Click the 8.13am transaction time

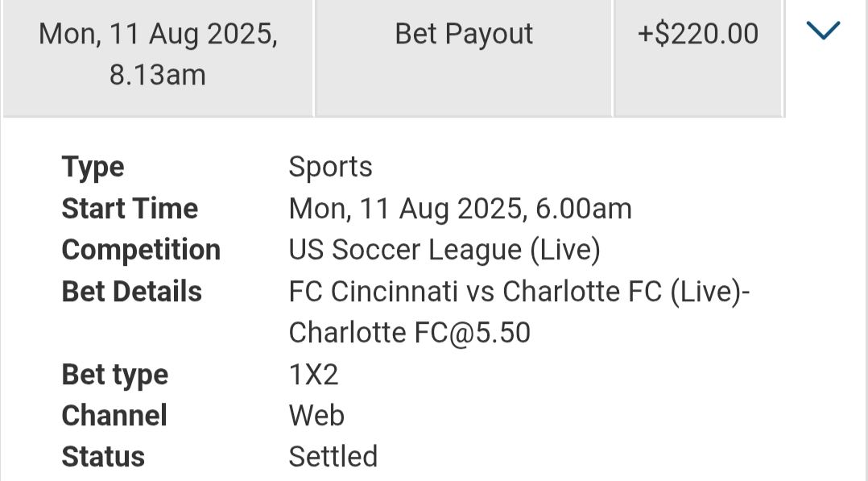158,75
